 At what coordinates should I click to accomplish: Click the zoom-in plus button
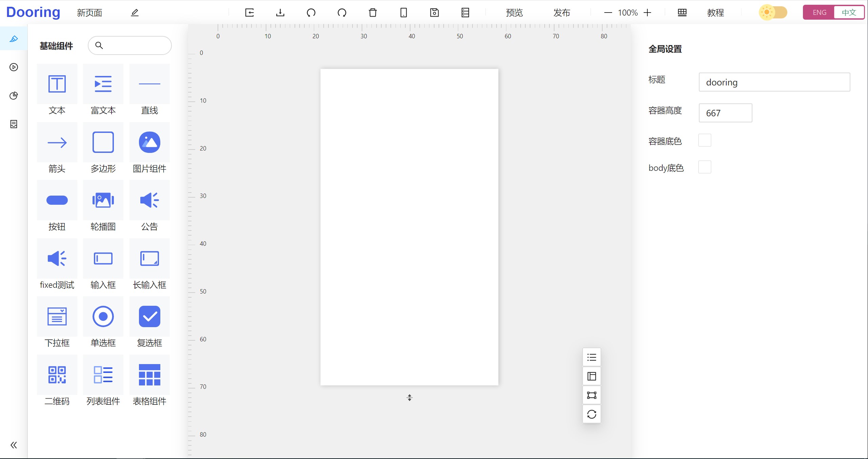point(647,13)
